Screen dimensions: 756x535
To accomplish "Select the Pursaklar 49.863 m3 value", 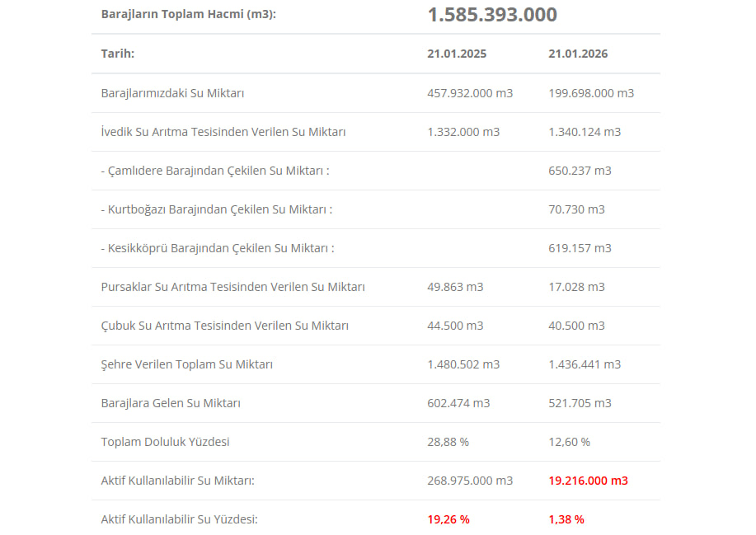I will [x=455, y=287].
